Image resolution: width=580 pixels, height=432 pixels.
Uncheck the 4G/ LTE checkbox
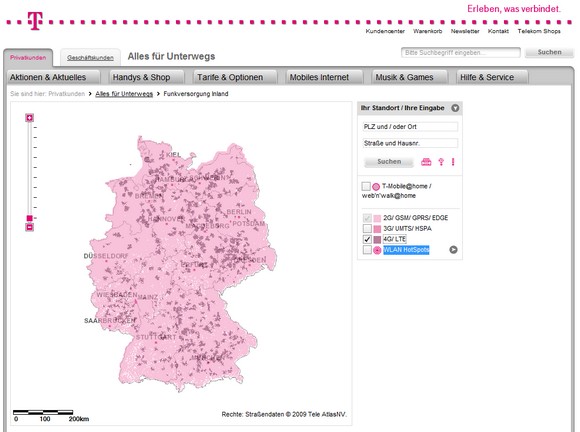pyautogui.click(x=367, y=239)
